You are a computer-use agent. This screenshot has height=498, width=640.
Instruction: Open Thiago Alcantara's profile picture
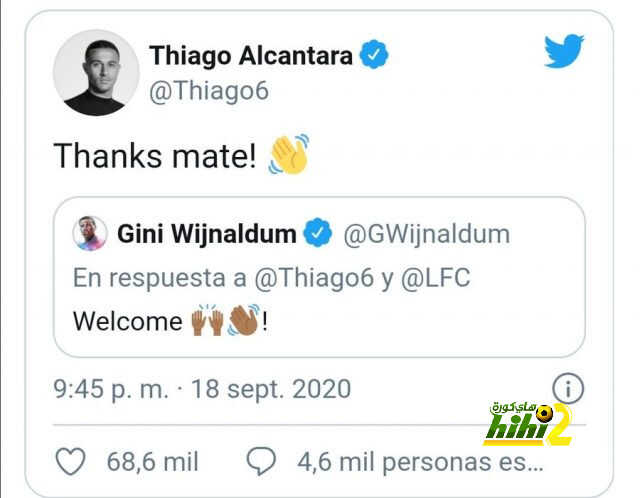(96, 73)
